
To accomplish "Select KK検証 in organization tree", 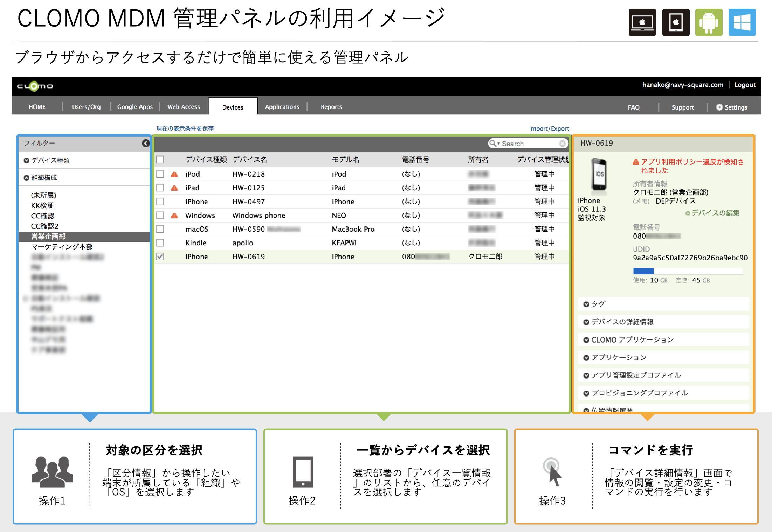I will 42,205.
